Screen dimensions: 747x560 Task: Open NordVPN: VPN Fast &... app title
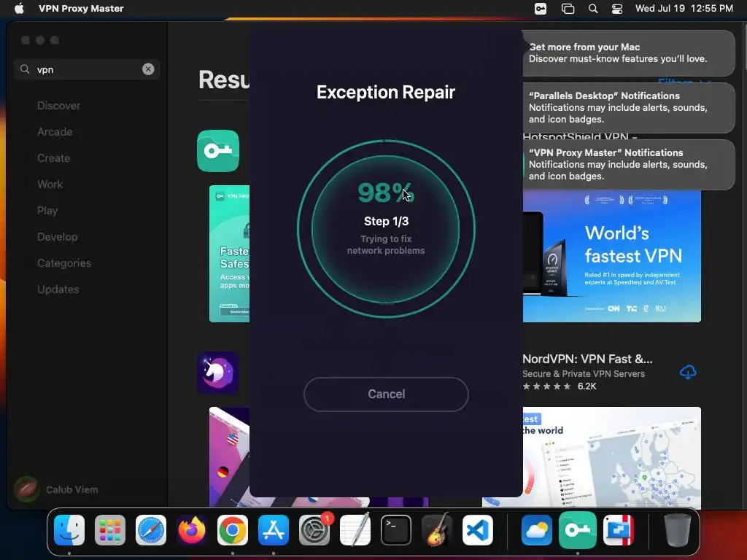587,359
